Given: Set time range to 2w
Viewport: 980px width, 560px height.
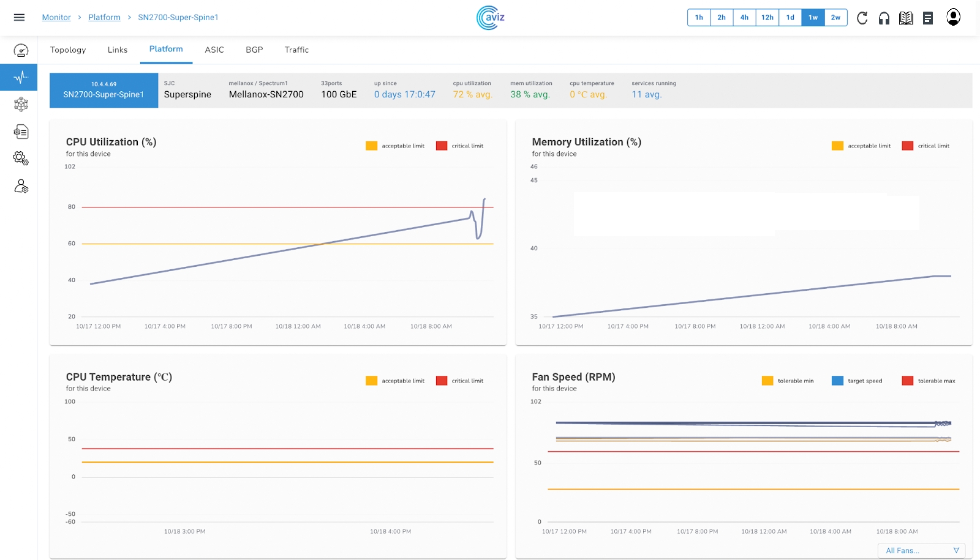Looking at the screenshot, I should [x=835, y=18].
